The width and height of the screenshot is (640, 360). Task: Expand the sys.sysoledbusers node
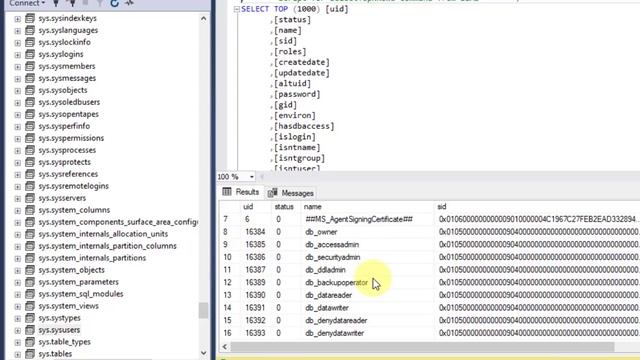18,102
